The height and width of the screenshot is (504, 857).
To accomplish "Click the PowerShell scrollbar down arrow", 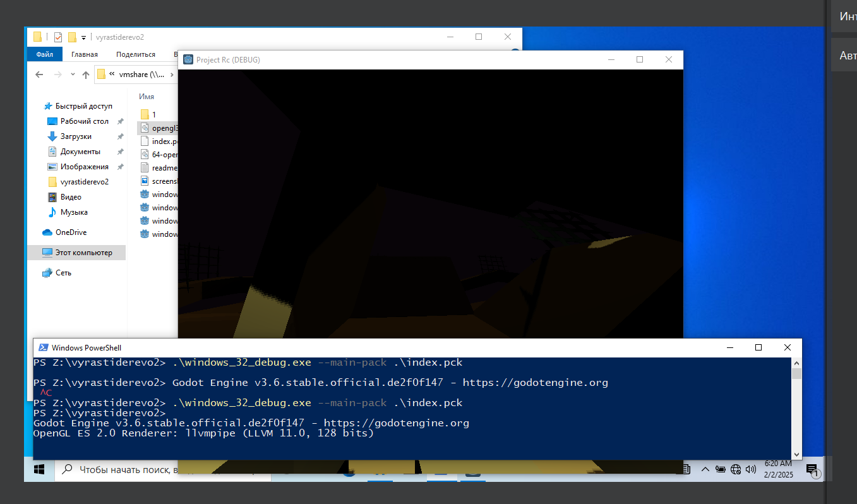I will tap(796, 454).
